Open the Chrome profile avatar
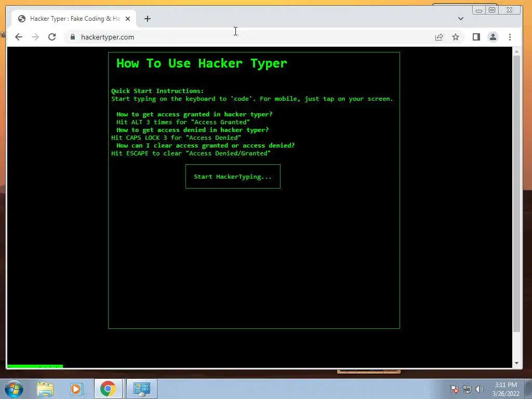The image size is (532, 399). tap(493, 37)
